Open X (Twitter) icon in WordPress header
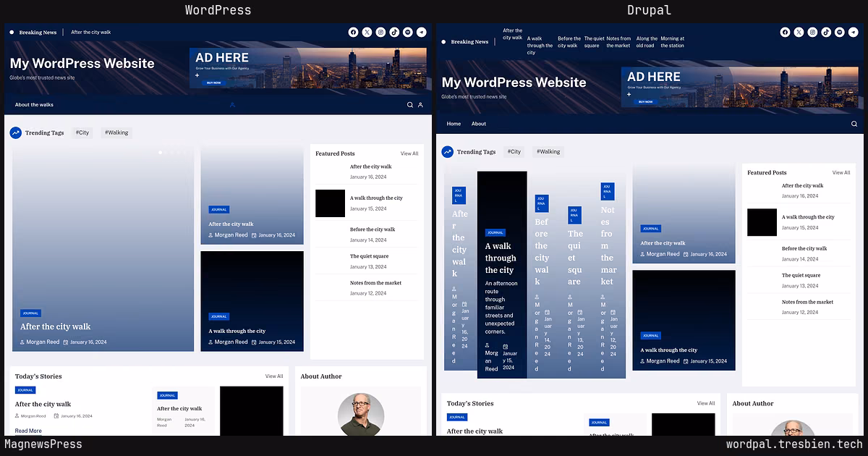The height and width of the screenshot is (456, 868). click(x=367, y=32)
